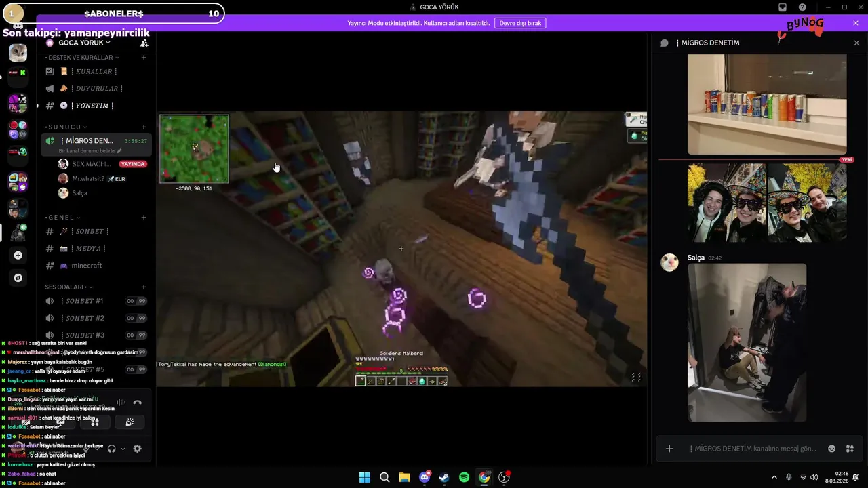This screenshot has width=868, height=488.
Task: Open the SOHBET text channel
Action: (x=95, y=231)
